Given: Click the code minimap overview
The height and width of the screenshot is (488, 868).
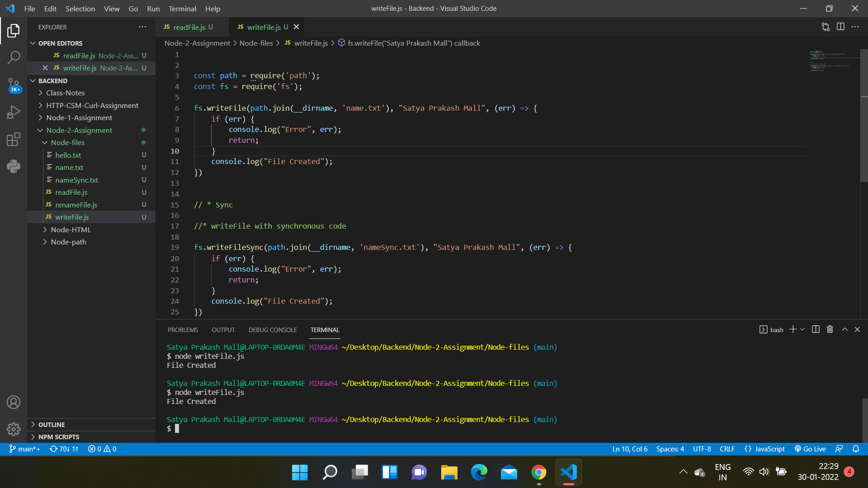Looking at the screenshot, I should pyautogui.click(x=833, y=61).
